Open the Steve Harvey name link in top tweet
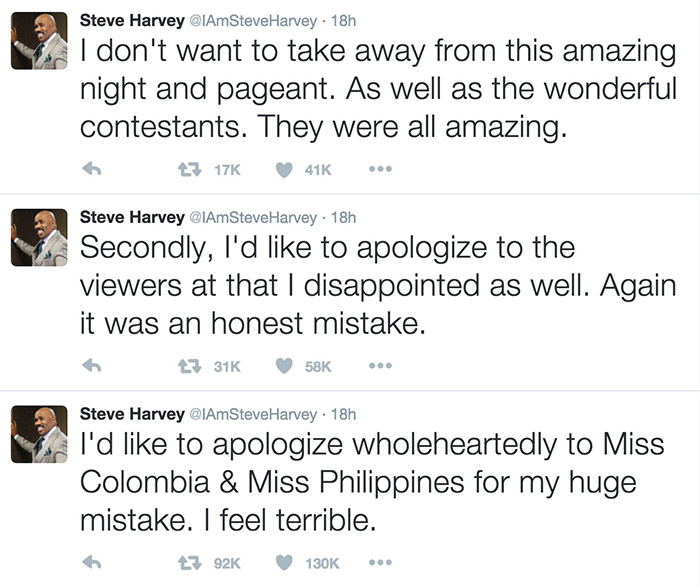Viewport: 700px width, 586px height. [x=131, y=19]
